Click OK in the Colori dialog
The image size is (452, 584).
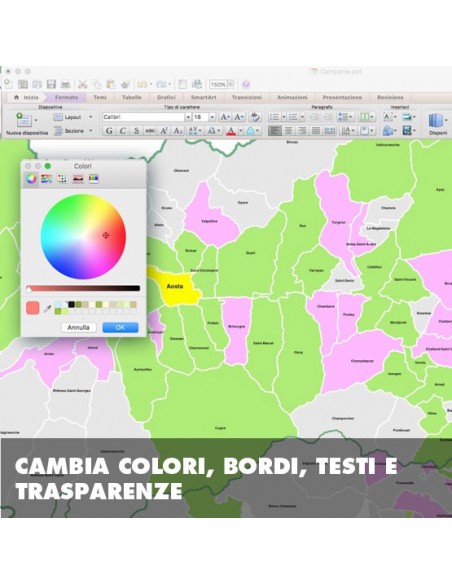click(120, 327)
